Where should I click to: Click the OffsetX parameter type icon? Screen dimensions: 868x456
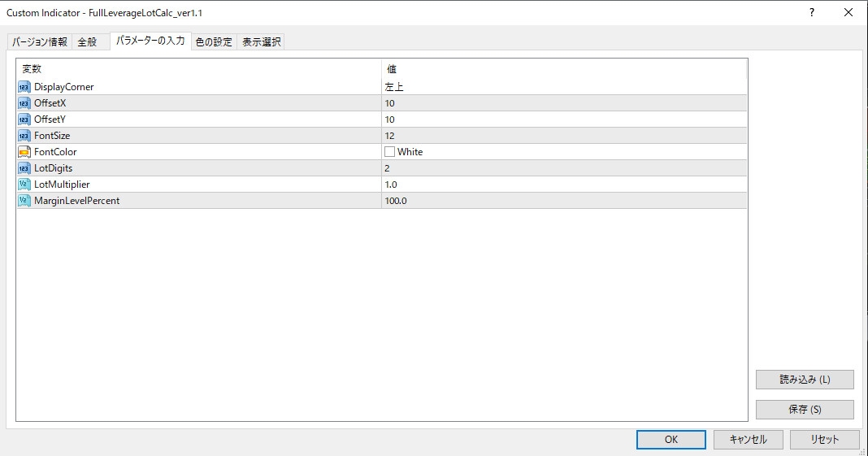[x=24, y=103]
